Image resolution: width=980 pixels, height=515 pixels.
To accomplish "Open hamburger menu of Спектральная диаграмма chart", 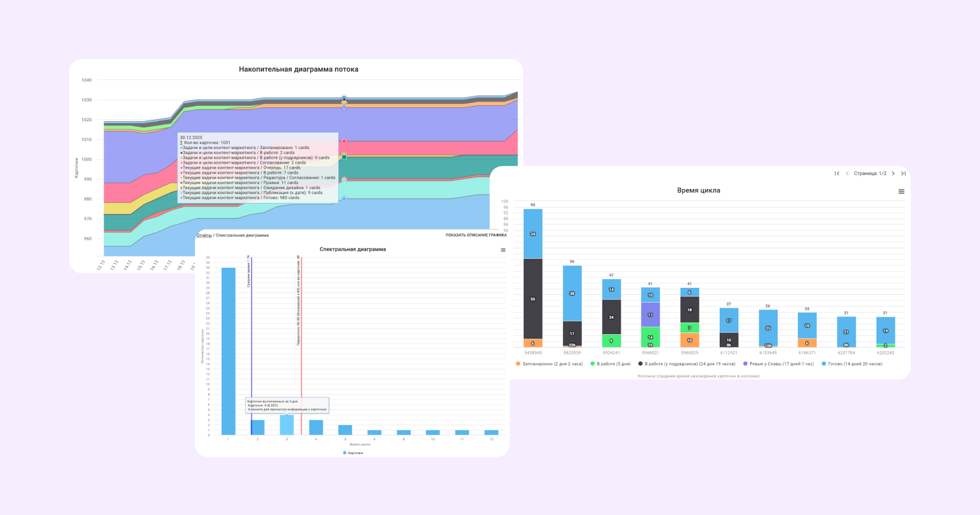I will click(x=503, y=250).
